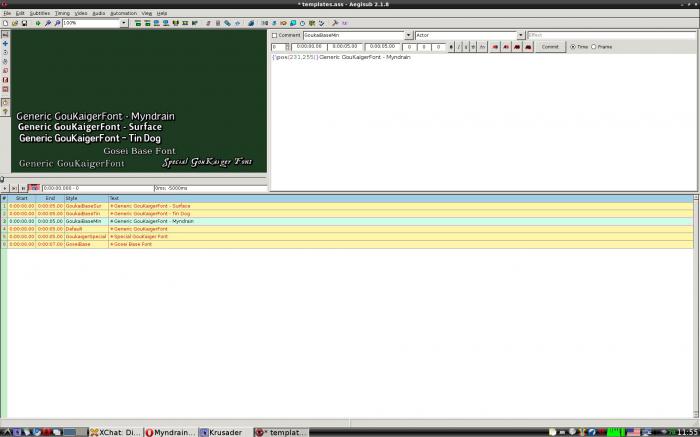Open the video zoom 100% dropdown

pos(124,23)
